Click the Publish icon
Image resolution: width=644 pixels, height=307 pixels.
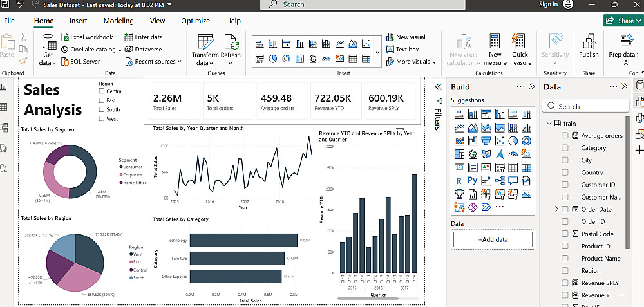pos(589,42)
